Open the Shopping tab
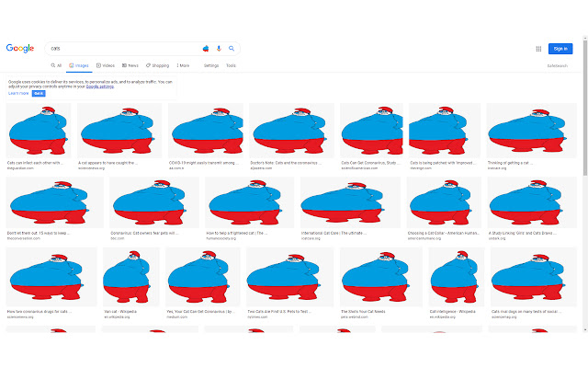Image resolution: width=588 pixels, height=368 pixels. (157, 65)
